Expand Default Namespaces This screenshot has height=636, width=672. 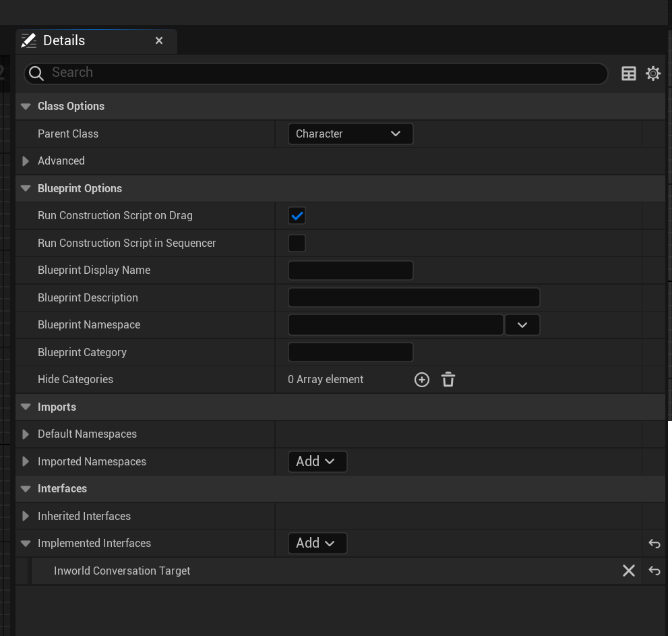(x=26, y=434)
